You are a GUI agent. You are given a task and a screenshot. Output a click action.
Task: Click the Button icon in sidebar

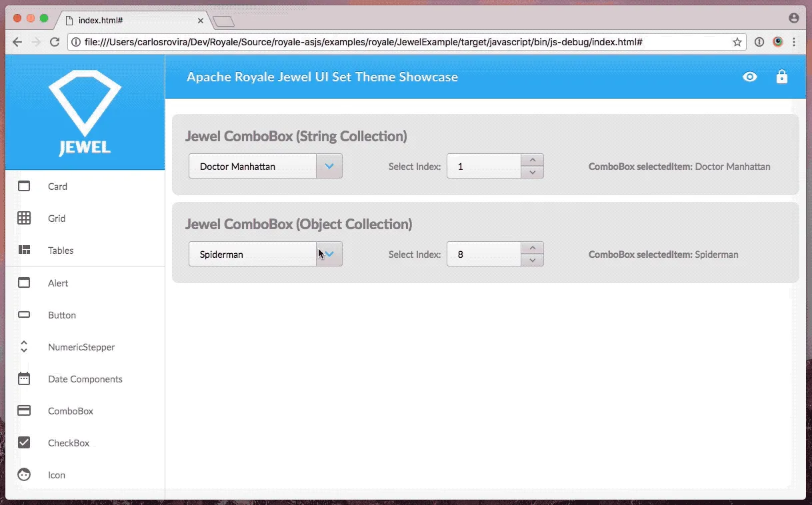click(x=24, y=314)
